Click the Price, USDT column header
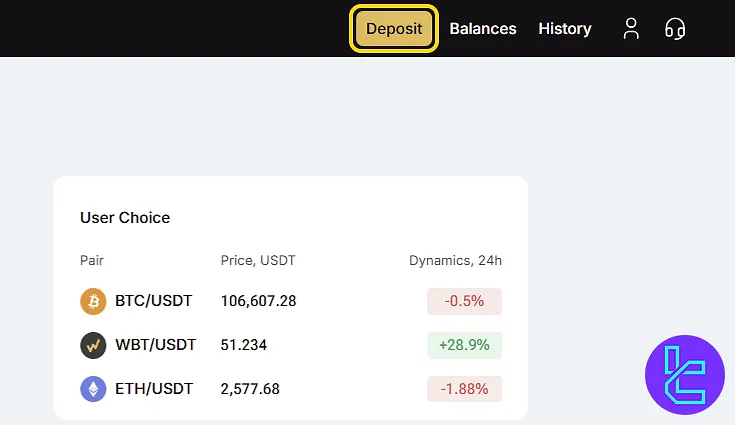This screenshot has width=735, height=425. 258,260
